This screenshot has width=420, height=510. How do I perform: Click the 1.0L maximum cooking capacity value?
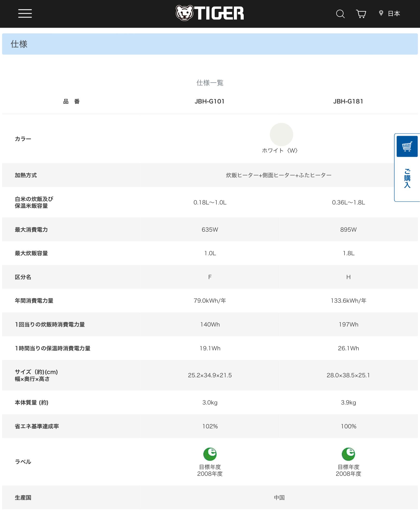210,253
